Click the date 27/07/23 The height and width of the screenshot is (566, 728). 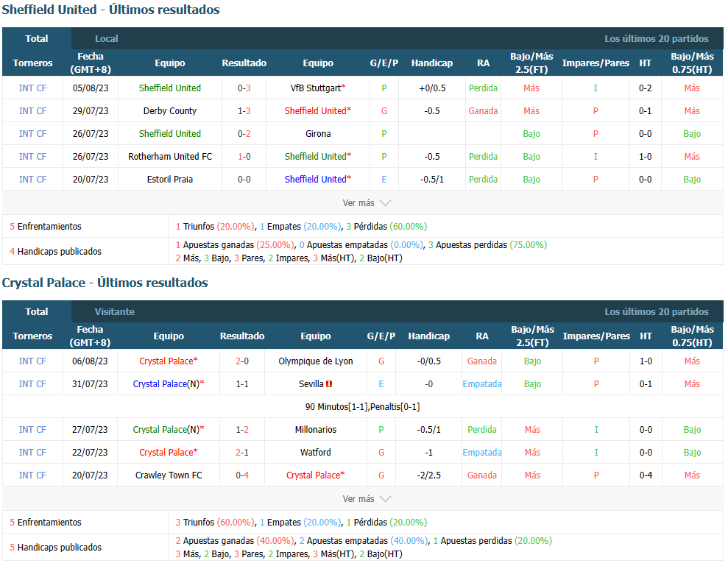(x=90, y=429)
